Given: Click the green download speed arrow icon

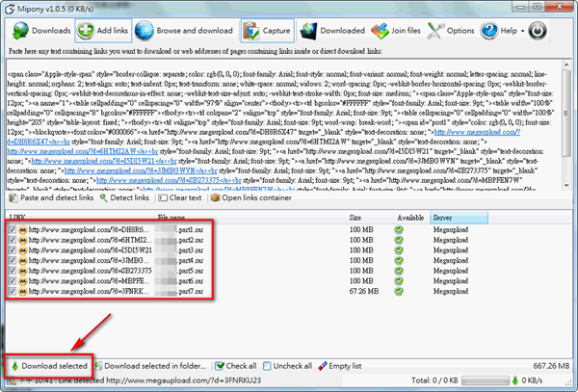Looking at the screenshot, I should 515,380.
